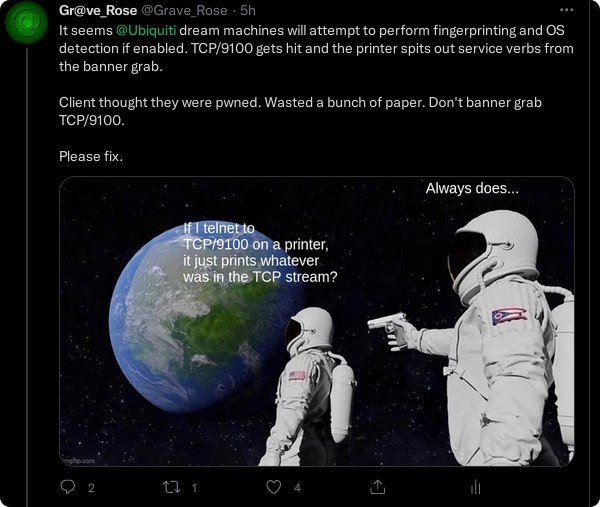
Task: Click the "Please fix." text line
Action: coord(91,156)
